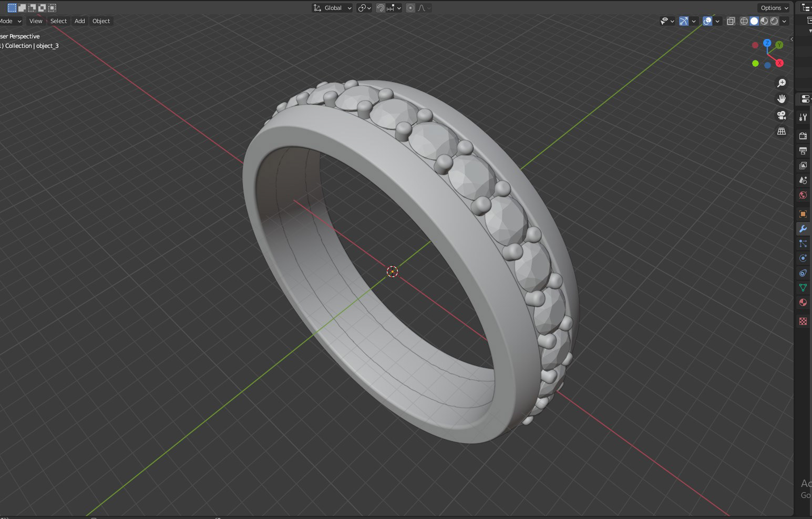Click the zoom in/out viewport icon
This screenshot has width=812, height=519.
(x=782, y=83)
